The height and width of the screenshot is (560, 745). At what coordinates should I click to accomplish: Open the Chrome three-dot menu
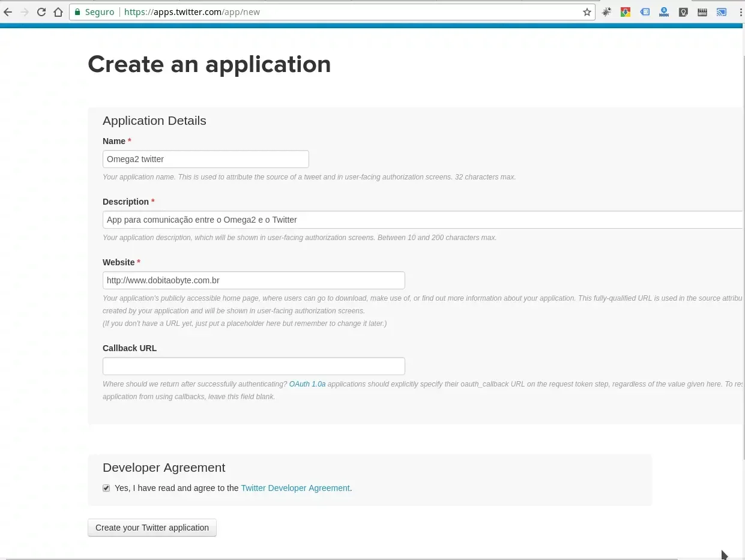[740, 12]
